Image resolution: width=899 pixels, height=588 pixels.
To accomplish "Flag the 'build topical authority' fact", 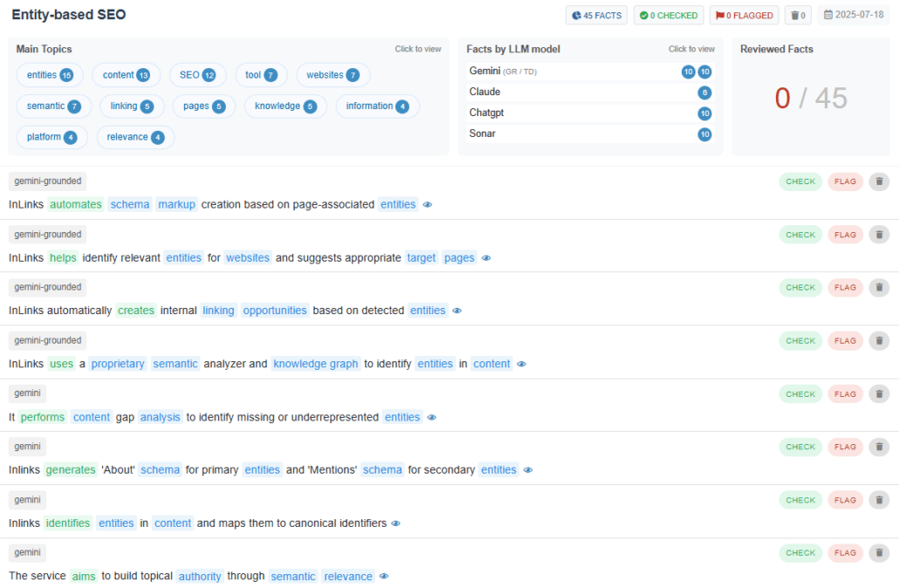I will click(845, 552).
